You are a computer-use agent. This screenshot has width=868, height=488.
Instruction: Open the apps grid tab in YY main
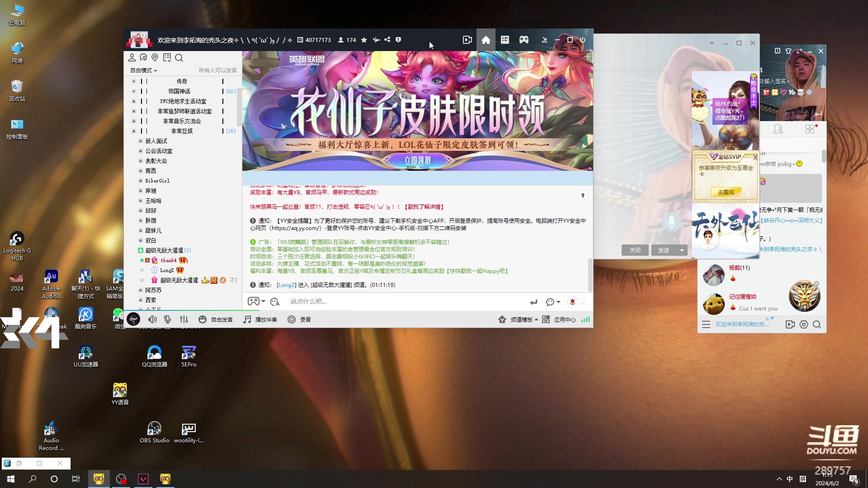[x=810, y=129]
